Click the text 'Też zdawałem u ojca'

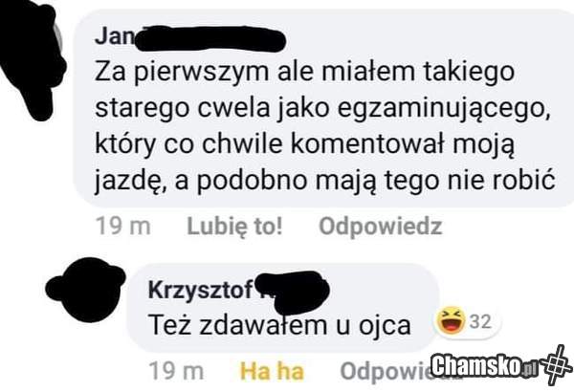click(279, 326)
